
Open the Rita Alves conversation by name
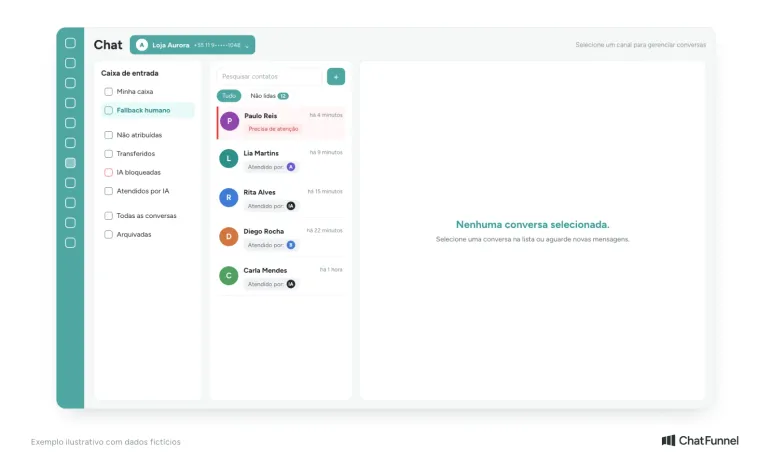[x=259, y=192]
